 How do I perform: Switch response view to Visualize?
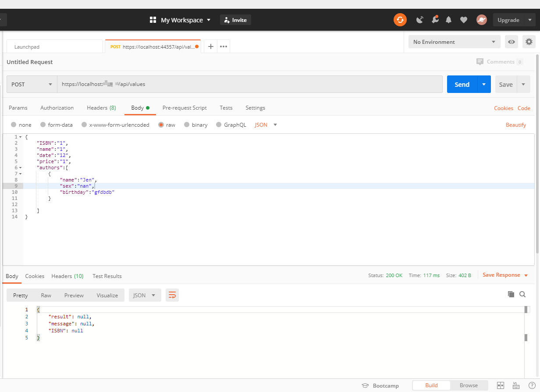click(107, 295)
